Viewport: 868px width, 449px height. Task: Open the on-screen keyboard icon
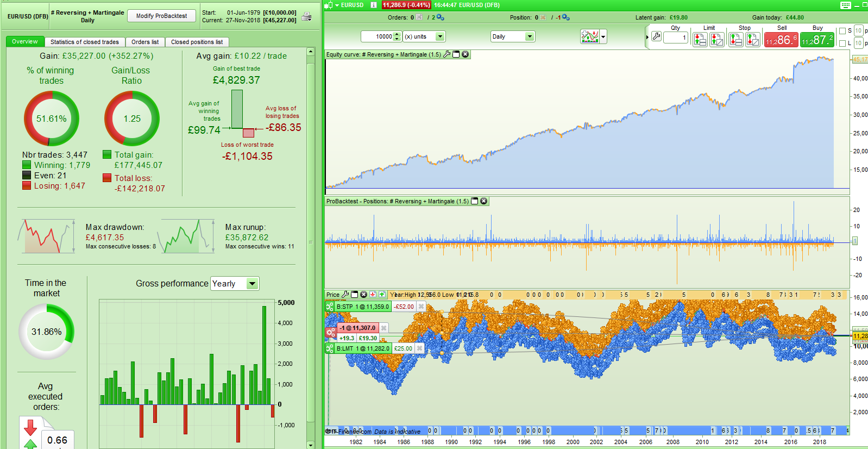tap(845, 5)
